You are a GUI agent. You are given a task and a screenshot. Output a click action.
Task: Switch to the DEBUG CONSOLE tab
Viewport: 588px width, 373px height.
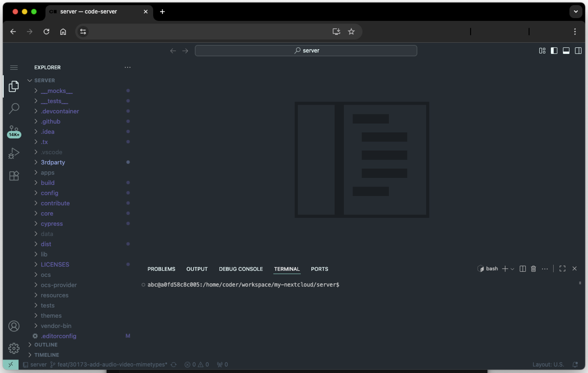click(241, 269)
